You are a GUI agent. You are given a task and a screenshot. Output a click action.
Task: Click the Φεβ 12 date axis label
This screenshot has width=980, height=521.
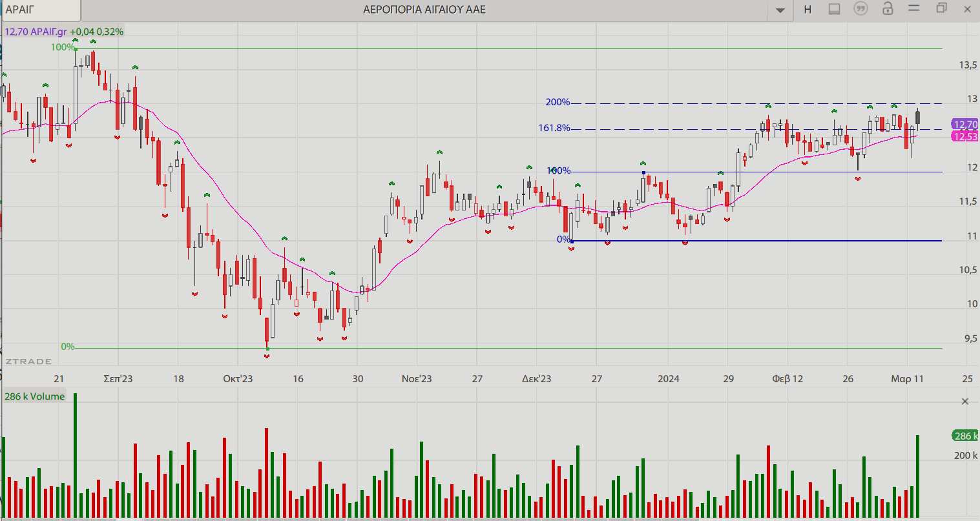point(787,379)
